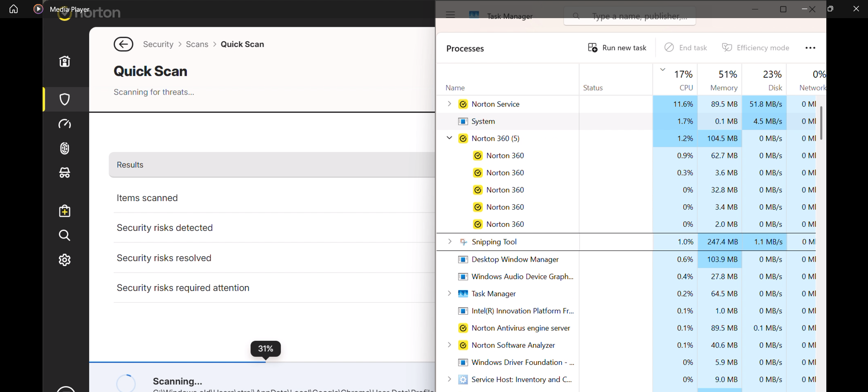The image size is (868, 392).
Task: Open the Norton home dashboard sidebar icon
Action: point(65,62)
